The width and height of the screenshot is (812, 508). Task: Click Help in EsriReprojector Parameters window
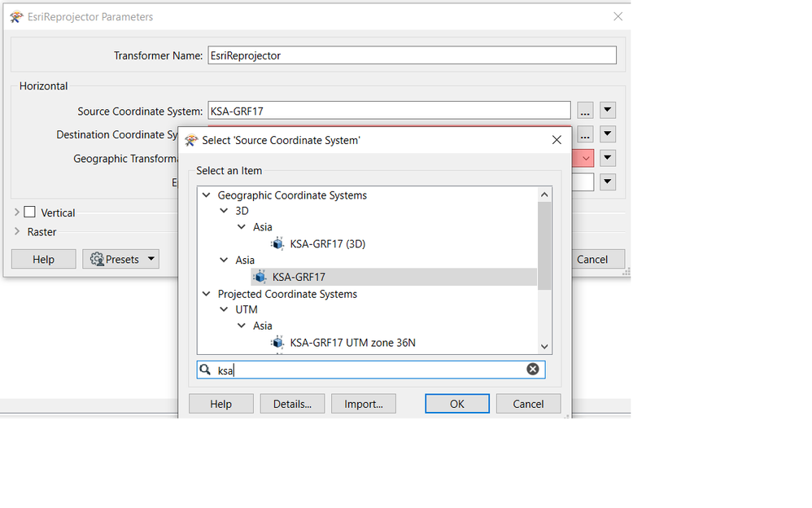(x=43, y=259)
